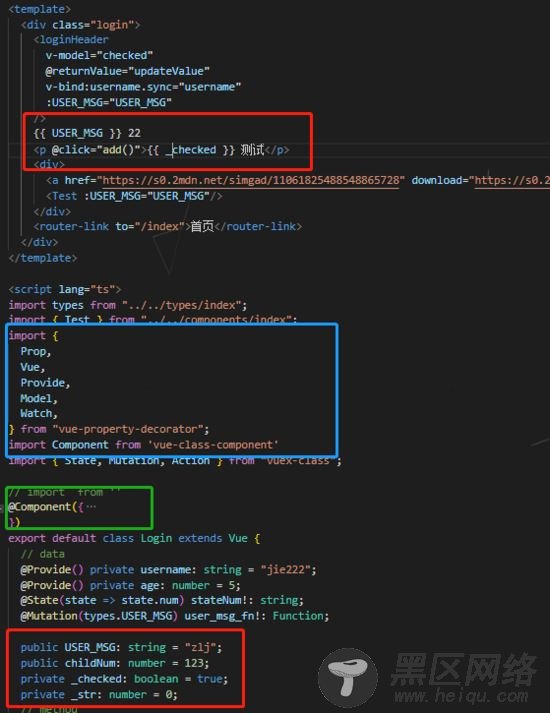The width and height of the screenshot is (550, 713).
Task: Click export default class Login extends Vue
Action: [x=134, y=538]
